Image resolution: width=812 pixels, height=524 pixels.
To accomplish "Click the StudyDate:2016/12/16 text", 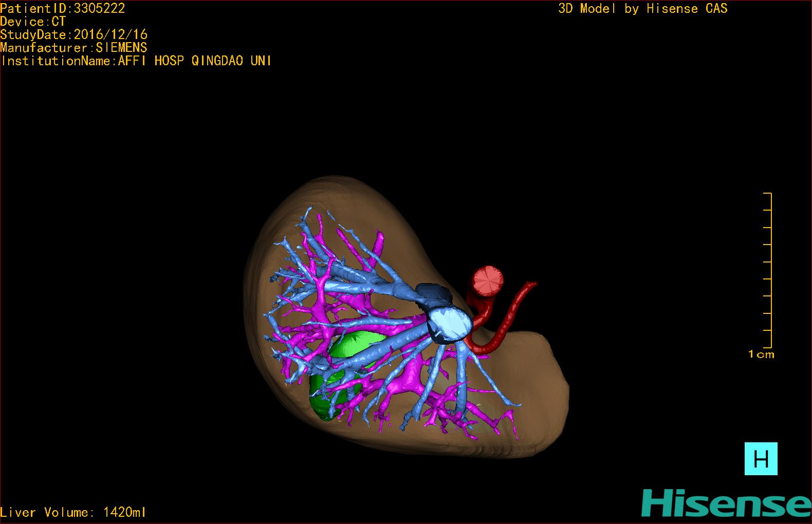I will (x=74, y=34).
